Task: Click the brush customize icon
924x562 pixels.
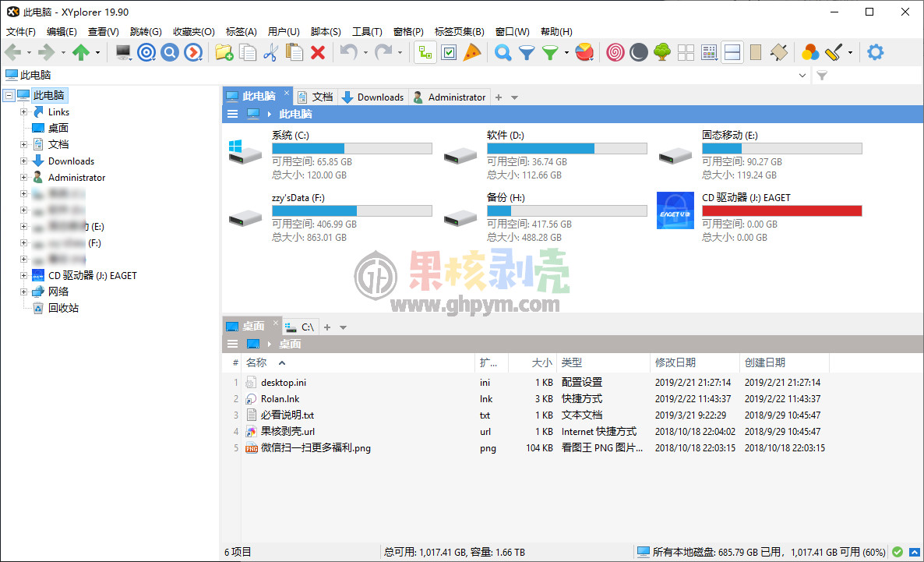Action: pos(834,52)
